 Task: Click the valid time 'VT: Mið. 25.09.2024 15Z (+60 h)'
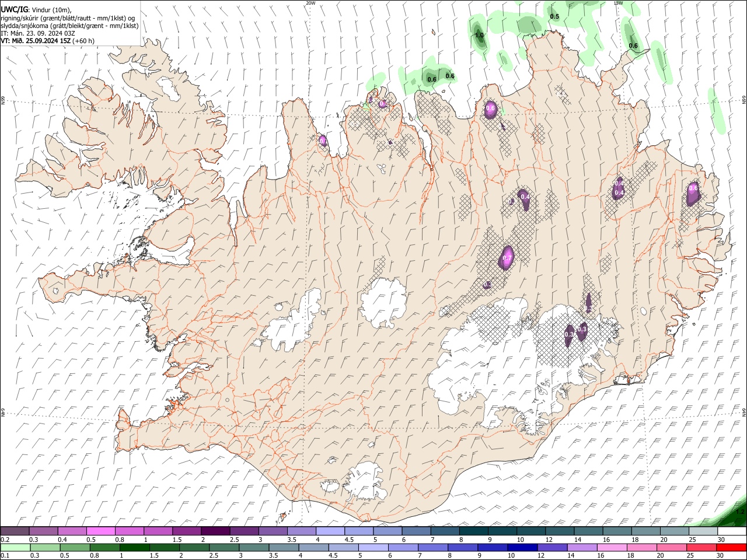[x=48, y=41]
